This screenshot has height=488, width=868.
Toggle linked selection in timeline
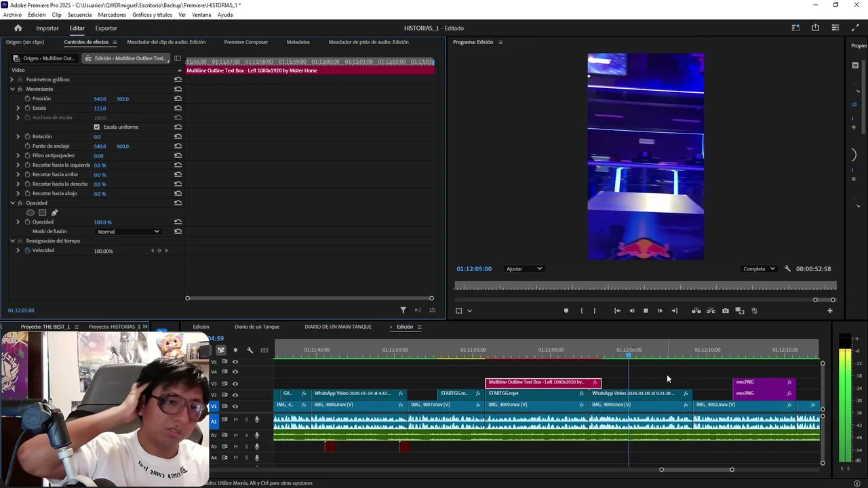(221, 350)
